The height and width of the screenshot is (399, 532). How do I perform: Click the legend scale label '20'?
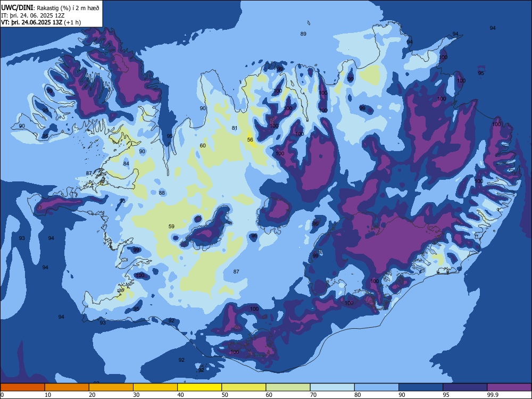[x=92, y=395]
